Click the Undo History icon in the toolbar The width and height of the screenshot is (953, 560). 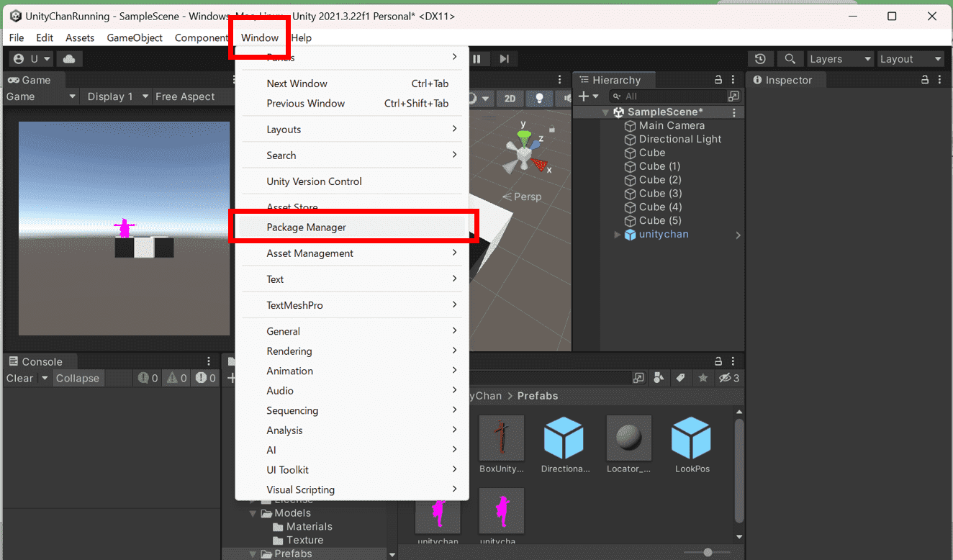(x=761, y=58)
